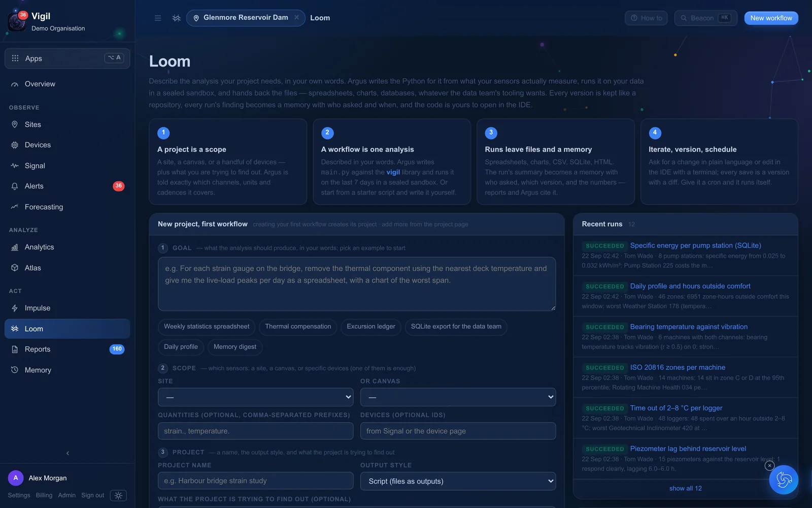
Task: Click the Quantities prefixes input
Action: click(x=255, y=431)
